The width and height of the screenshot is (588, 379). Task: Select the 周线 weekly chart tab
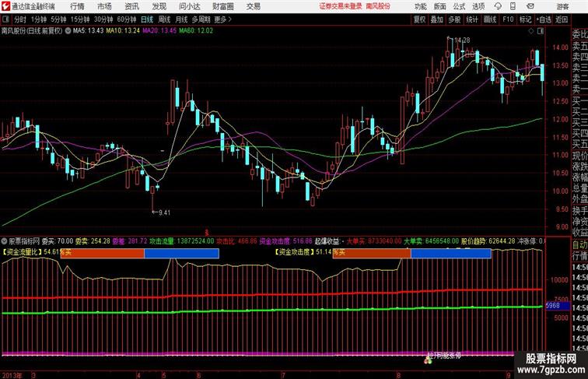tap(164, 19)
